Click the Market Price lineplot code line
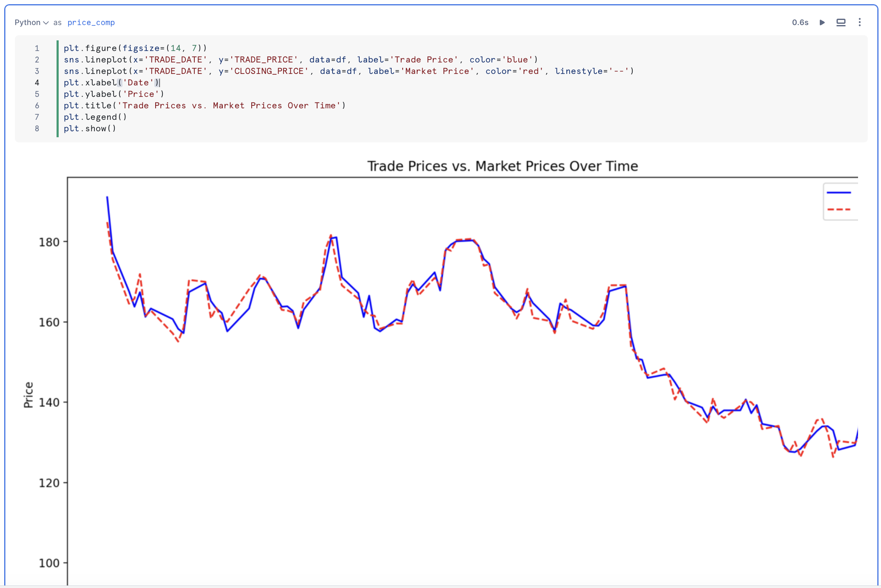Screen dimensions: 881x588 348,71
